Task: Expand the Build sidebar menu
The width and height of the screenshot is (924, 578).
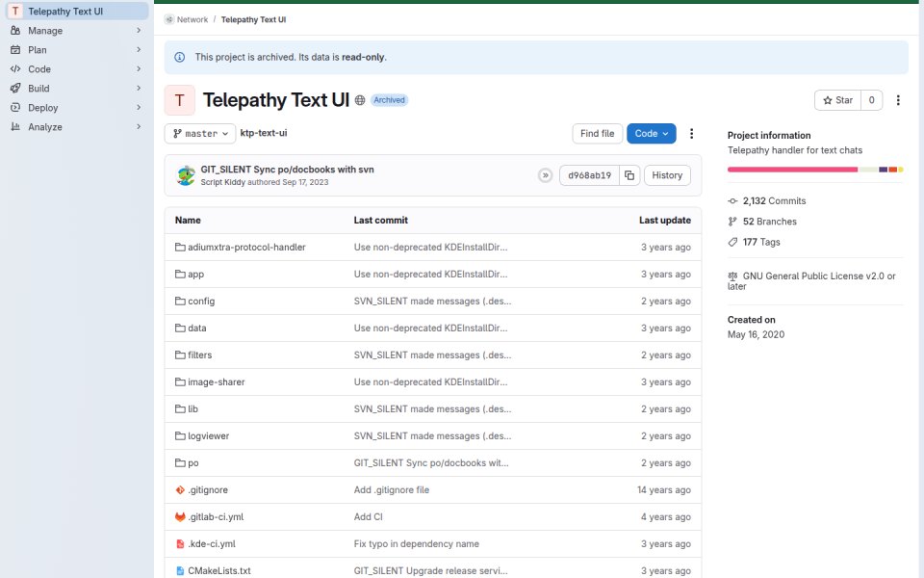Action: coord(77,89)
